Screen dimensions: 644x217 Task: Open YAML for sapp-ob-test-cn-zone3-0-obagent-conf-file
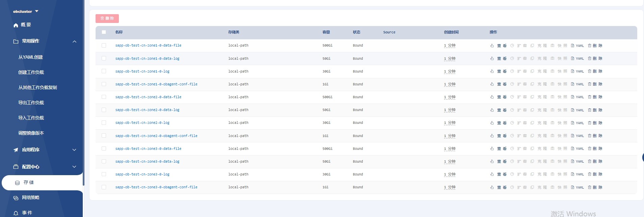coord(577,187)
